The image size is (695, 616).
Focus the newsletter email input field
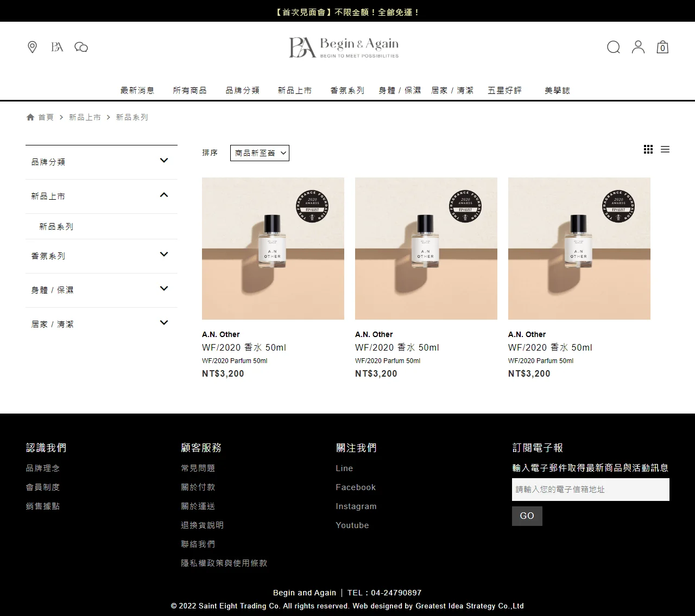[x=591, y=490]
